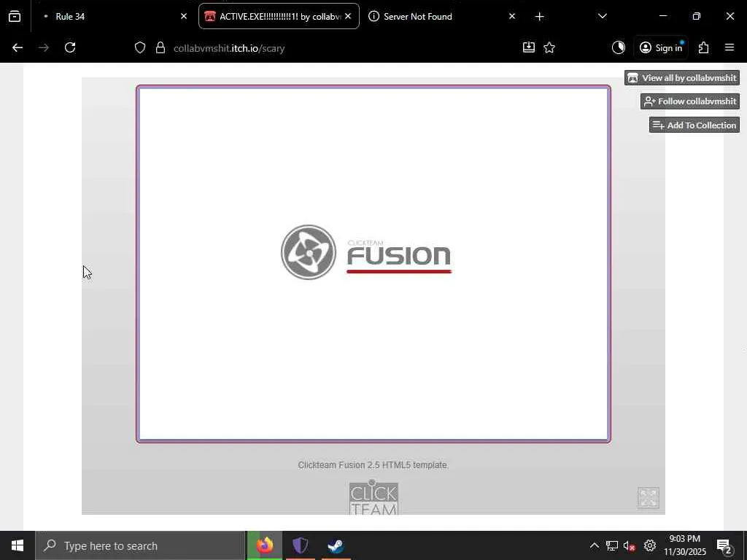Reload the current page
The height and width of the screenshot is (560, 747).
click(70, 47)
